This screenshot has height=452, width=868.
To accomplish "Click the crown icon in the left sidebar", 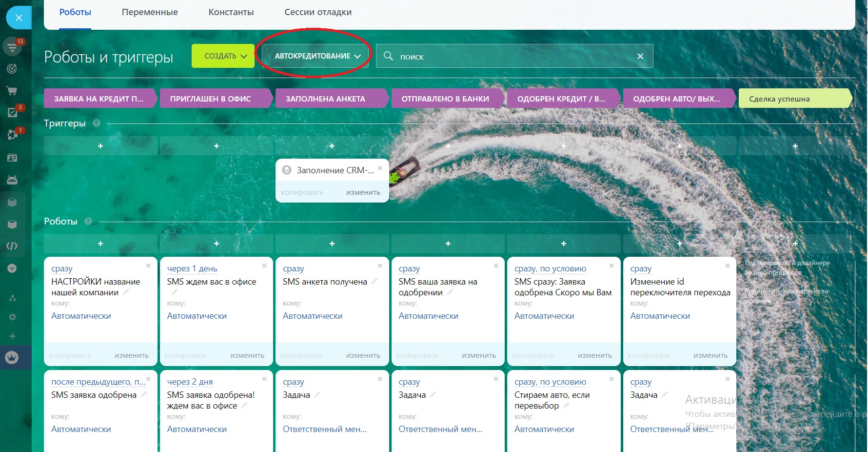I will click(12, 357).
